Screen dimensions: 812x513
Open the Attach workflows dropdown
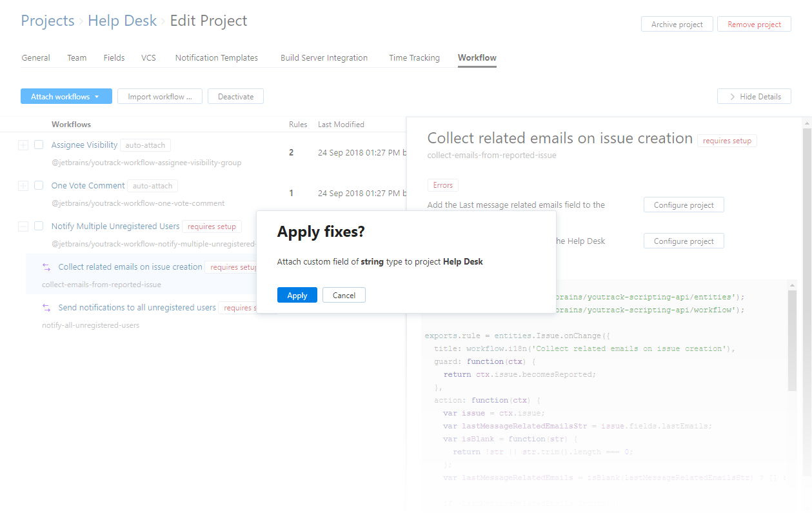[x=66, y=97]
